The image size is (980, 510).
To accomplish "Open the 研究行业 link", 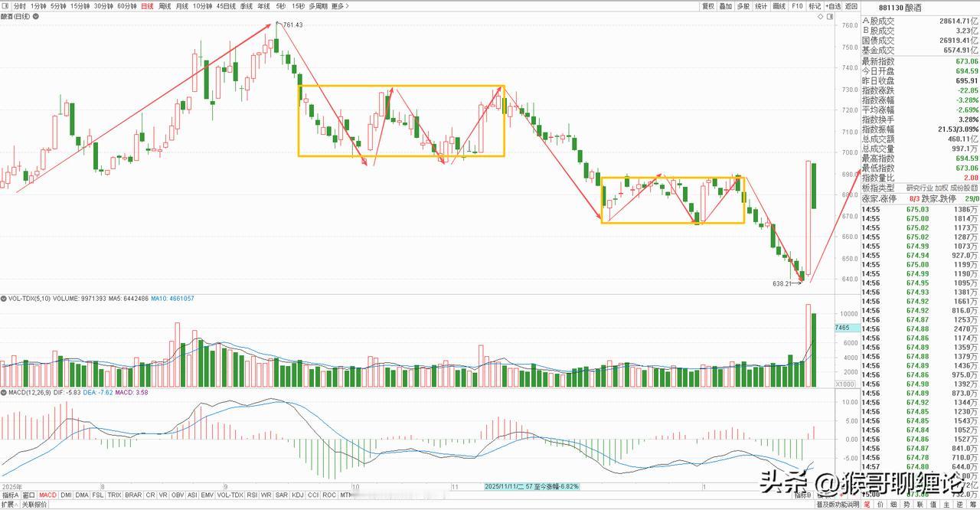I will [x=920, y=188].
